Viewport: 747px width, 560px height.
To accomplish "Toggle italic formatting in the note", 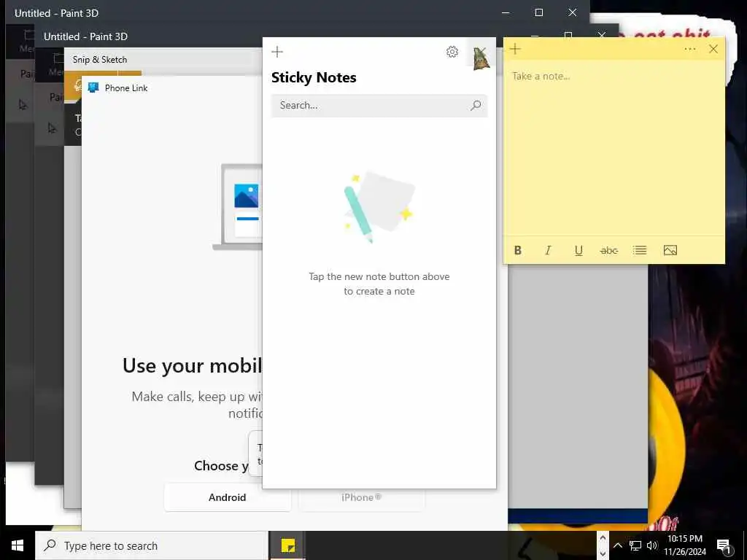I will click(x=548, y=251).
